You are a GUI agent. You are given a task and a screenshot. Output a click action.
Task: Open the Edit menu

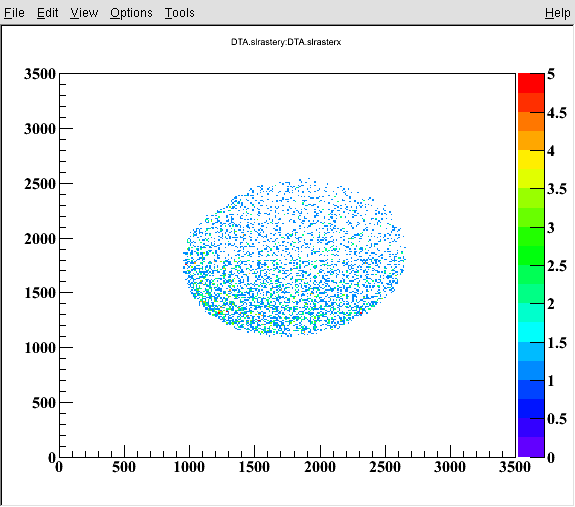point(47,13)
